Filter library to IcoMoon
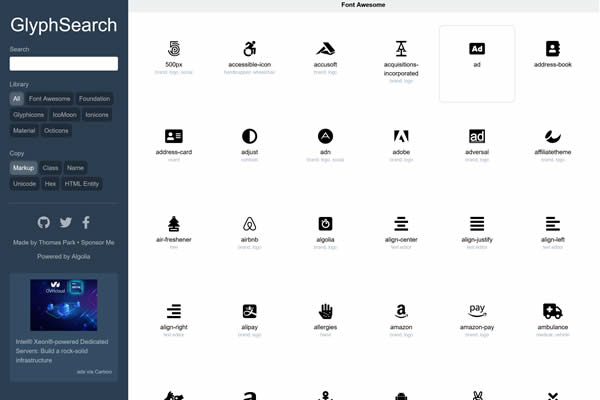The image size is (600, 400). coord(65,115)
